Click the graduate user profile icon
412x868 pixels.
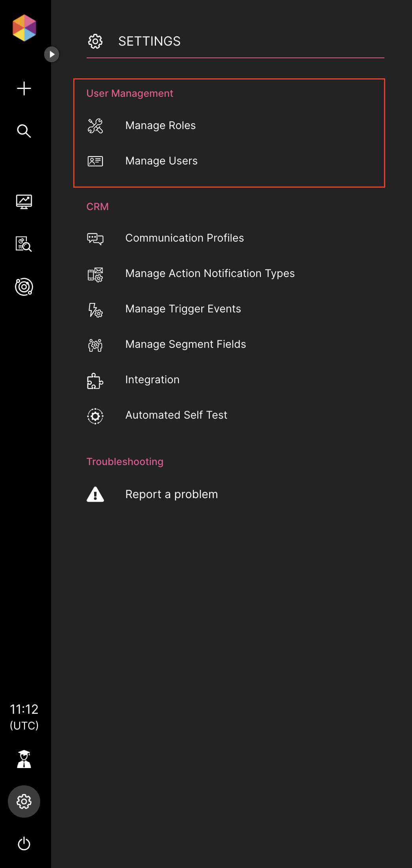click(24, 759)
